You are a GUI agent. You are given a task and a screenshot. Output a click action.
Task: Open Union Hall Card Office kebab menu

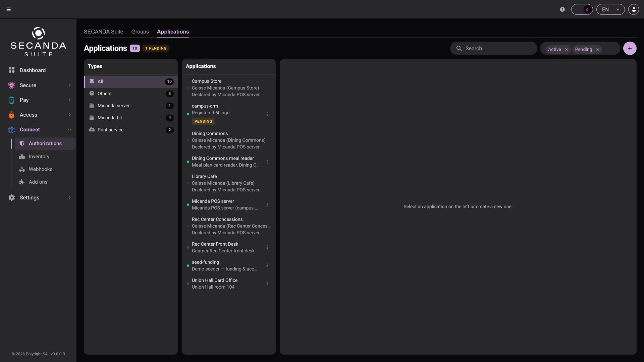tap(267, 284)
